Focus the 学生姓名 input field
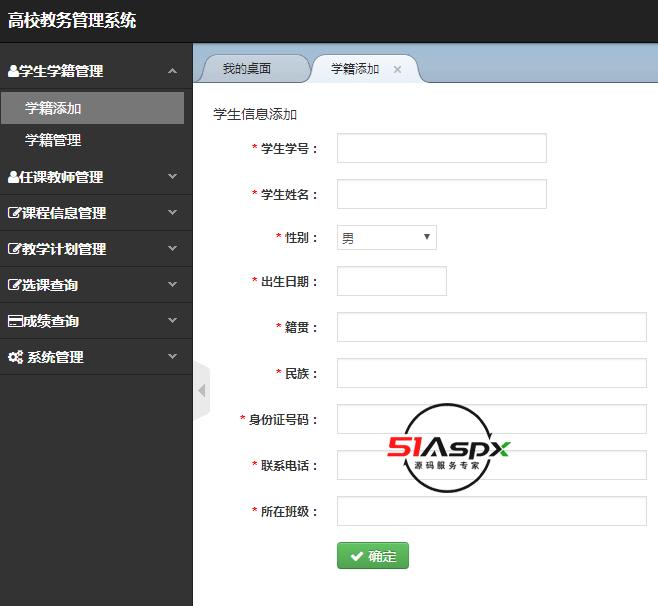The height and width of the screenshot is (606, 658). tap(442, 194)
